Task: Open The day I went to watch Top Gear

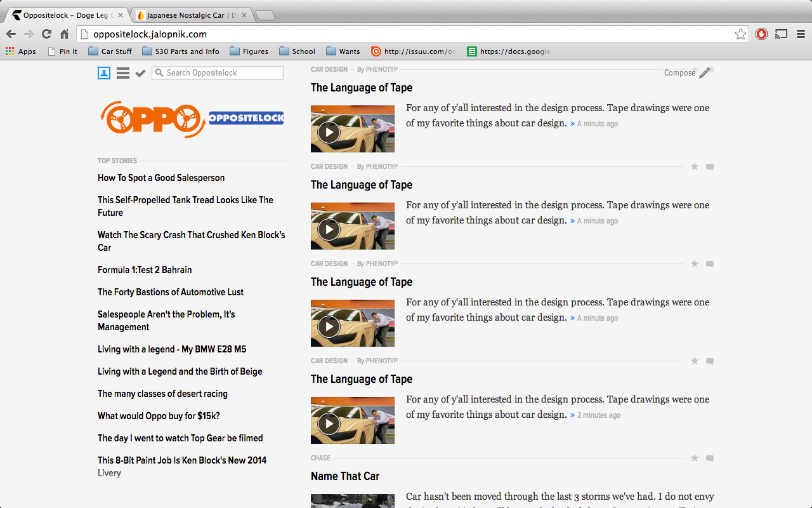Action: [x=180, y=438]
